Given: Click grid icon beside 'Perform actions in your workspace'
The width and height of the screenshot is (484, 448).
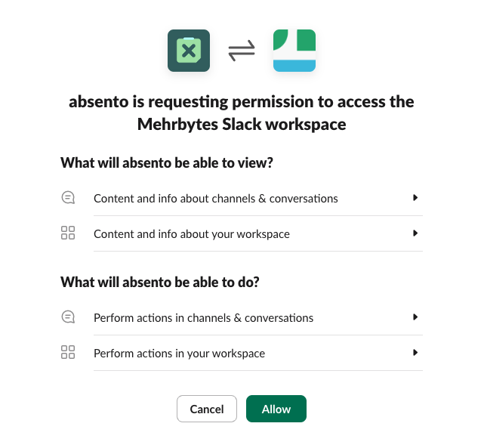Looking at the screenshot, I should click(68, 353).
